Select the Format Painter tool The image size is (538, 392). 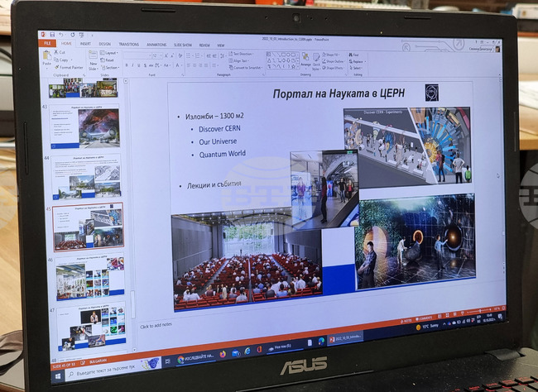[x=69, y=67]
